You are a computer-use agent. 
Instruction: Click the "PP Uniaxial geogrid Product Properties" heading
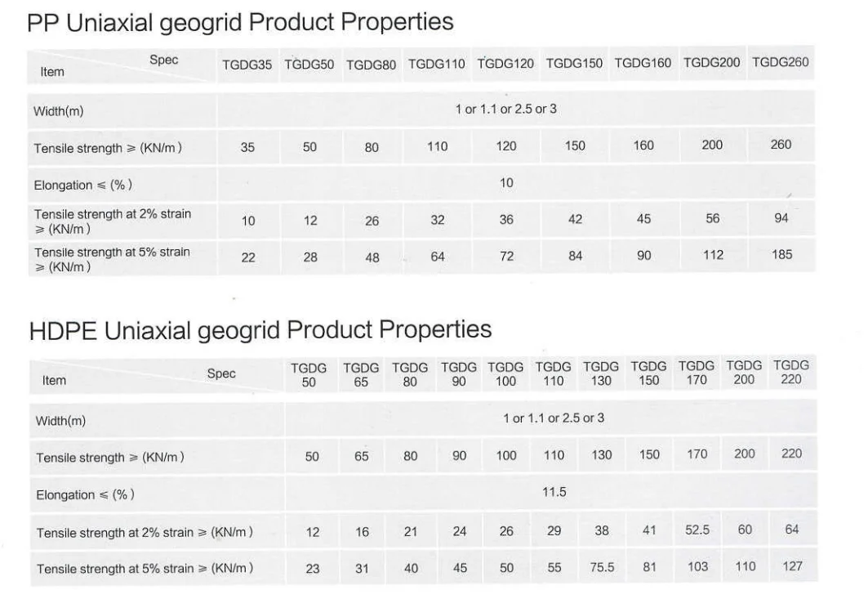[x=240, y=22]
